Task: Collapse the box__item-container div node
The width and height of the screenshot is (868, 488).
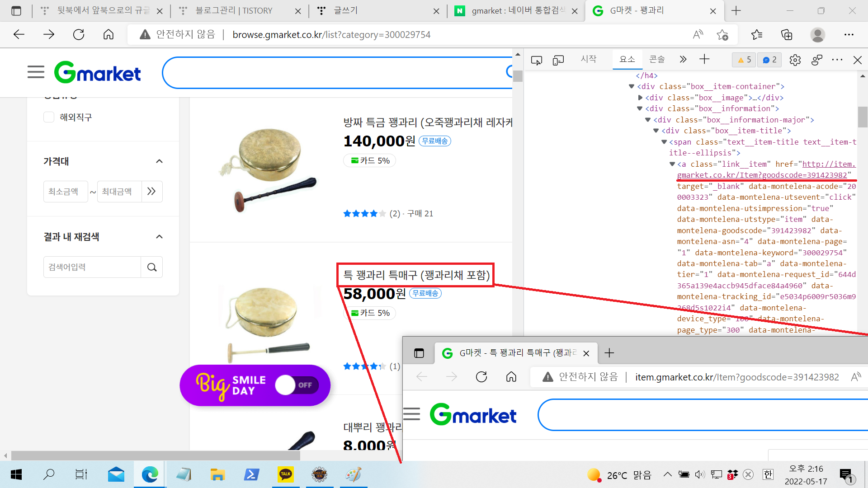Action: click(x=632, y=86)
